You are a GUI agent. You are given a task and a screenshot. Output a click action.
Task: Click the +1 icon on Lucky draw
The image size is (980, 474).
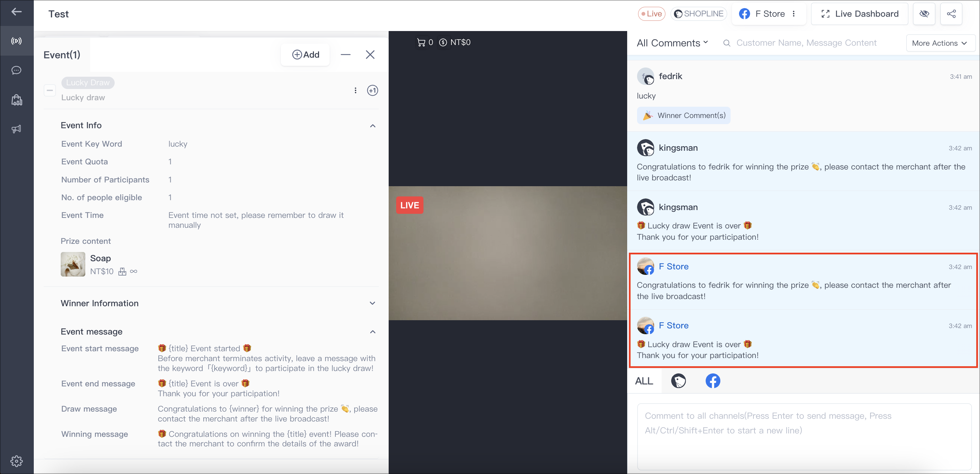[372, 90]
